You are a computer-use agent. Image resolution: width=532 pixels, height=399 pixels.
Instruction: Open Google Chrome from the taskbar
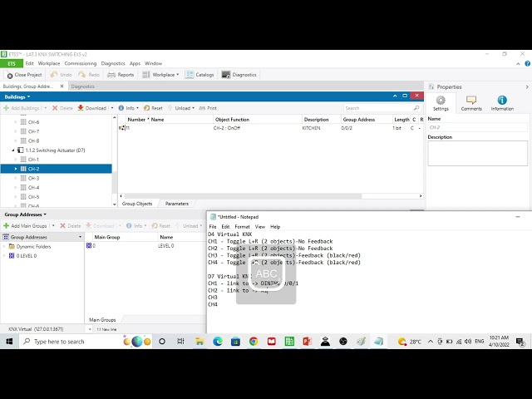pos(254,342)
